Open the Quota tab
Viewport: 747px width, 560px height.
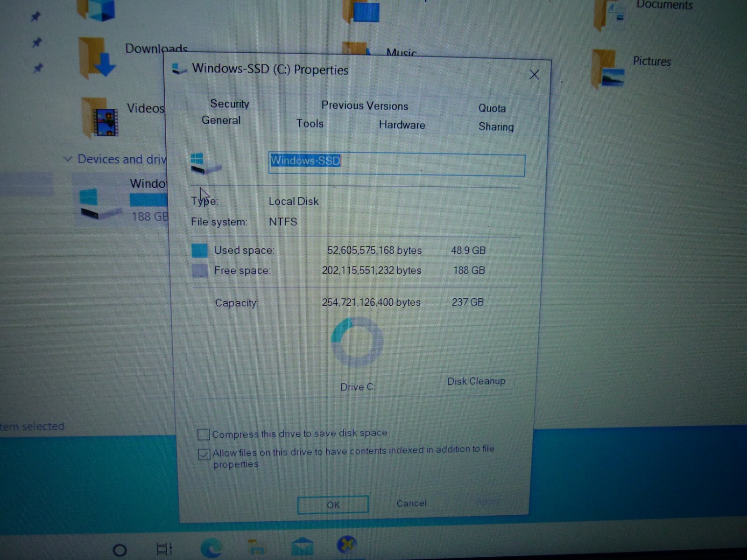tap(492, 108)
